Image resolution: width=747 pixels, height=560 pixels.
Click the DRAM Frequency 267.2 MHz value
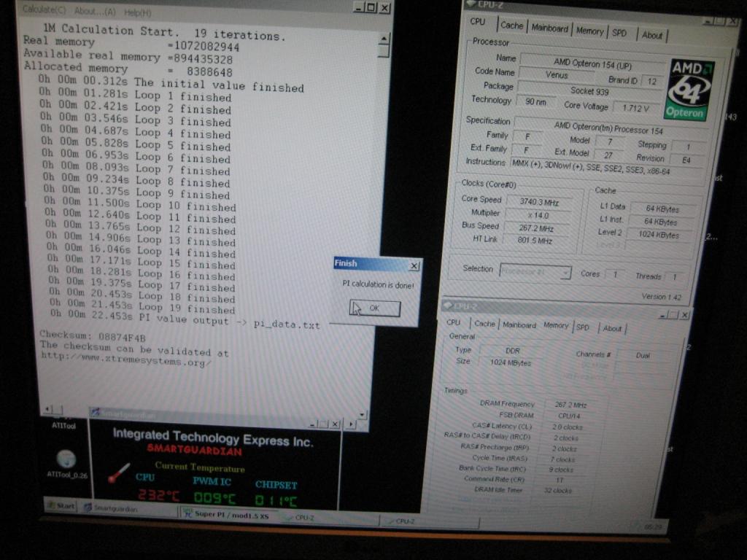click(570, 405)
